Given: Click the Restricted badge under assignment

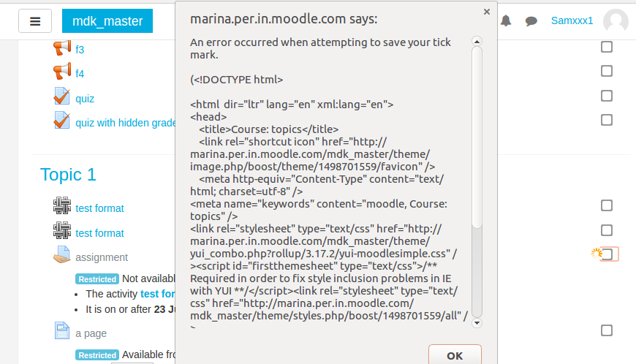Looking at the screenshot, I should tap(97, 279).
